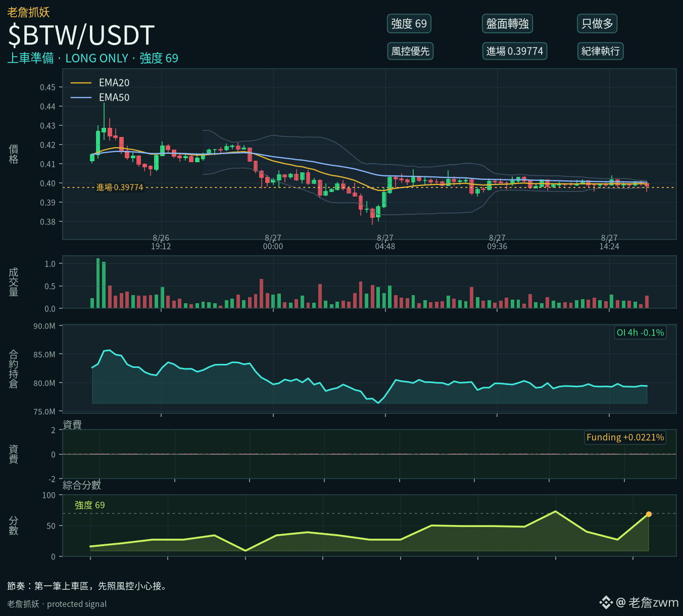683x616 pixels.
Task: Click the 強度 69 badge
Action: (x=409, y=24)
